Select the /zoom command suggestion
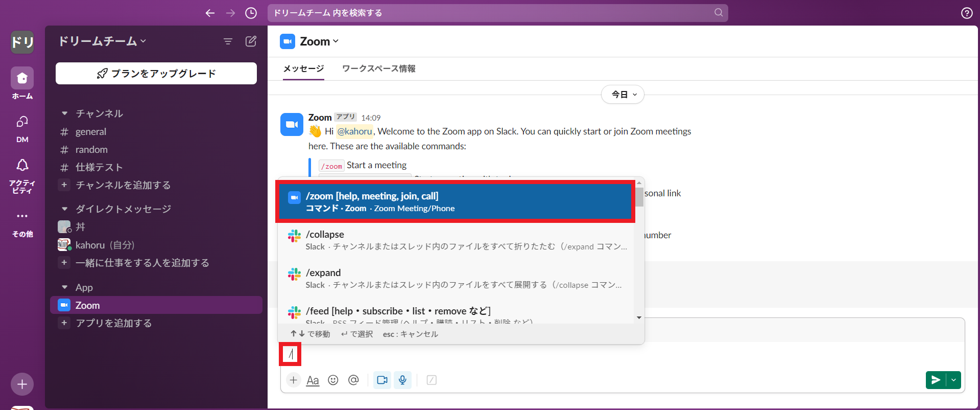The height and width of the screenshot is (410, 980). click(455, 201)
